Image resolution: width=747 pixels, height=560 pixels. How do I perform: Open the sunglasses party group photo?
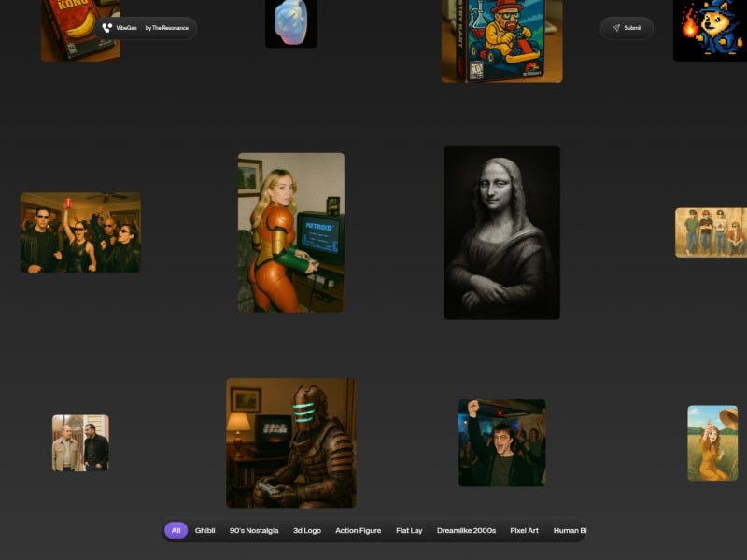click(x=80, y=232)
